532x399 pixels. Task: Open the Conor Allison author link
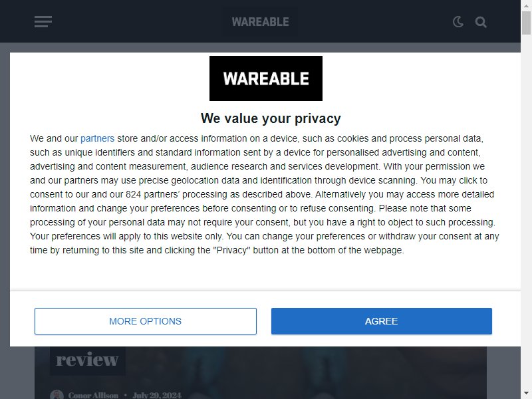[93, 395]
